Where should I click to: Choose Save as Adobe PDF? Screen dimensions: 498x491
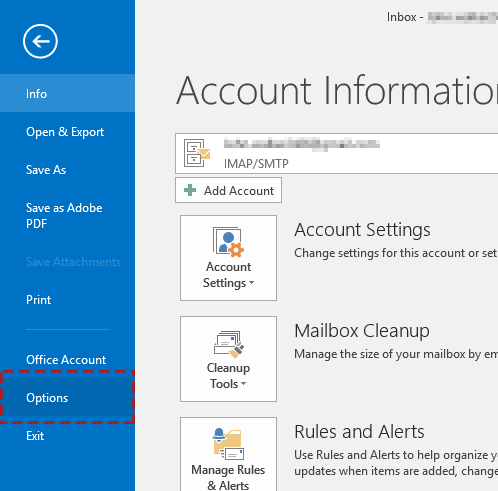pyautogui.click(x=67, y=216)
